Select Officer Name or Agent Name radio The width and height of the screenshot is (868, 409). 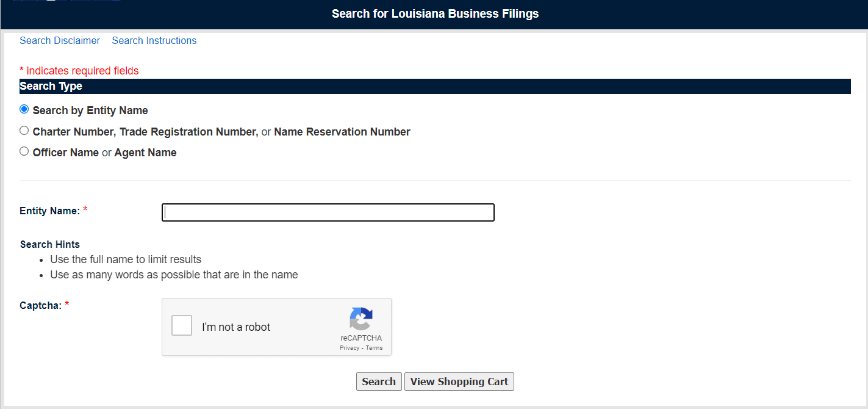tap(24, 151)
